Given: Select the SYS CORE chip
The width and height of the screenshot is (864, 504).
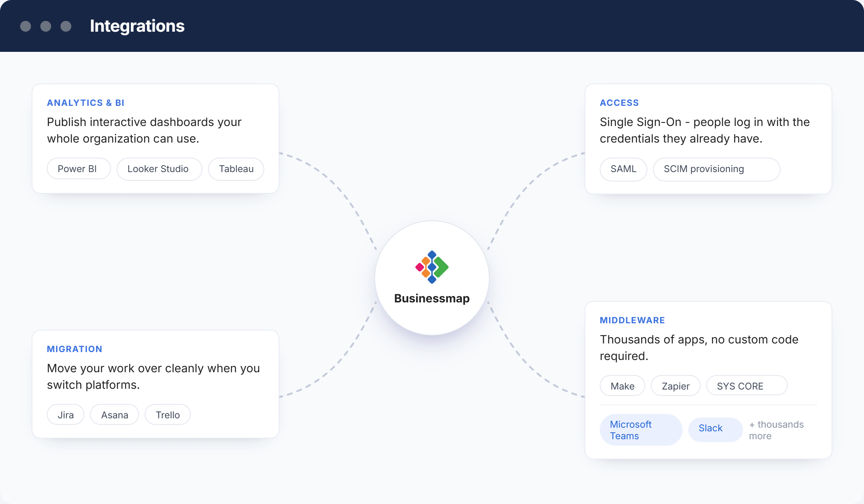Looking at the screenshot, I should tap(747, 386).
